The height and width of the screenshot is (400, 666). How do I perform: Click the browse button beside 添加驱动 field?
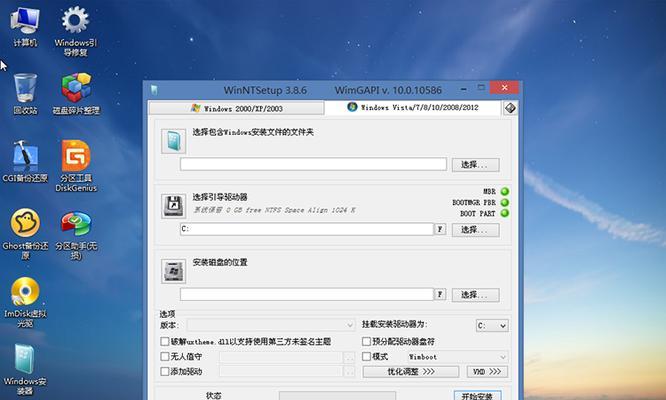349,372
